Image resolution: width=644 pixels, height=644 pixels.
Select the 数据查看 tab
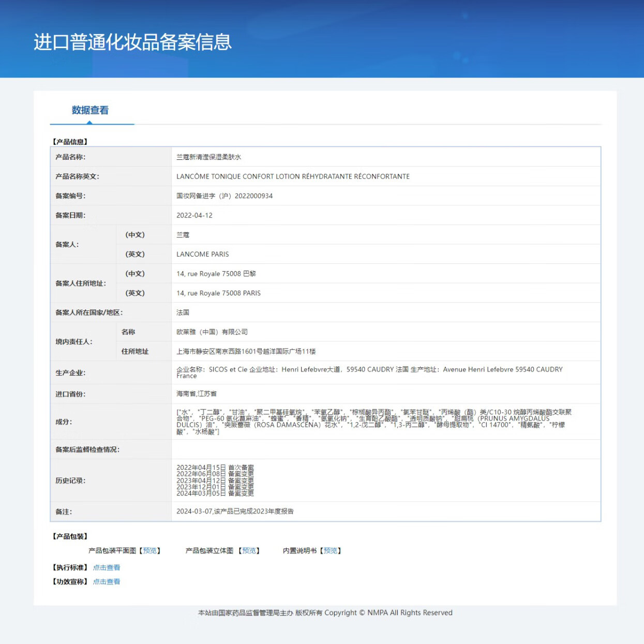click(x=90, y=110)
